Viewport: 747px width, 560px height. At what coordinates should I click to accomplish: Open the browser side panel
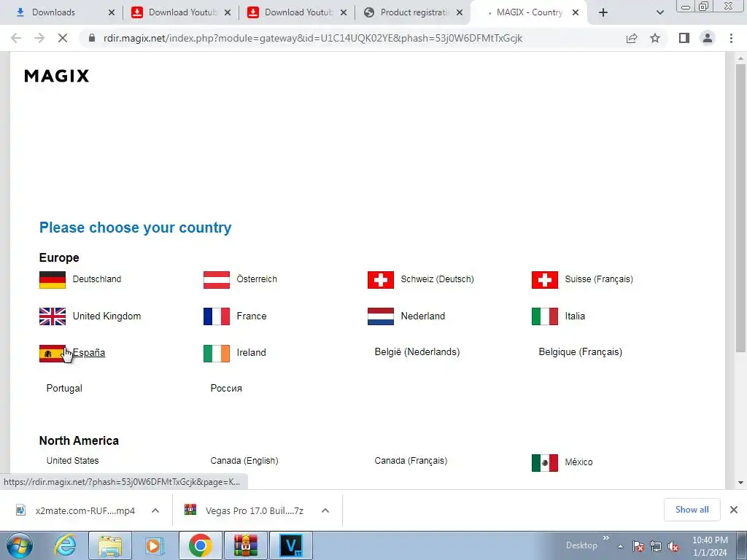pyautogui.click(x=684, y=38)
